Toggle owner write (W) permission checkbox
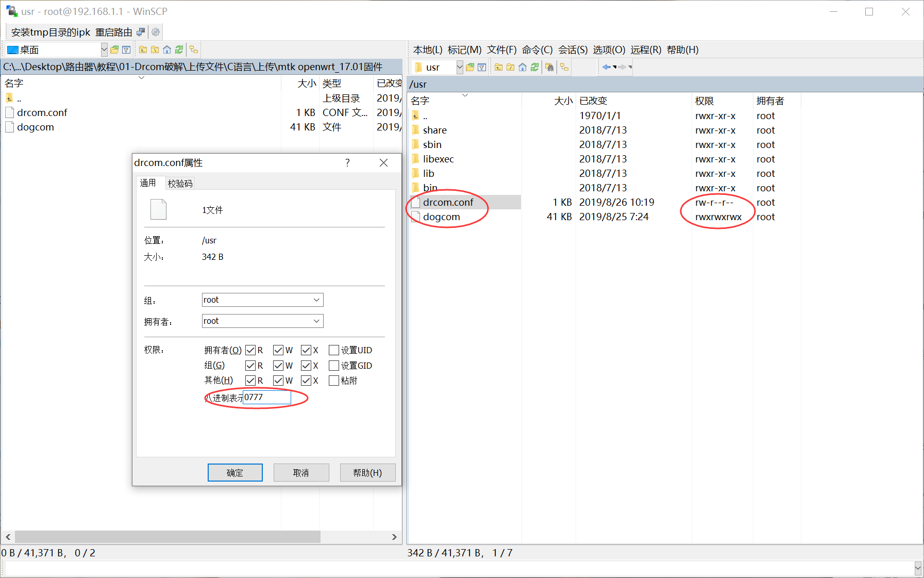924x578 pixels. click(278, 350)
